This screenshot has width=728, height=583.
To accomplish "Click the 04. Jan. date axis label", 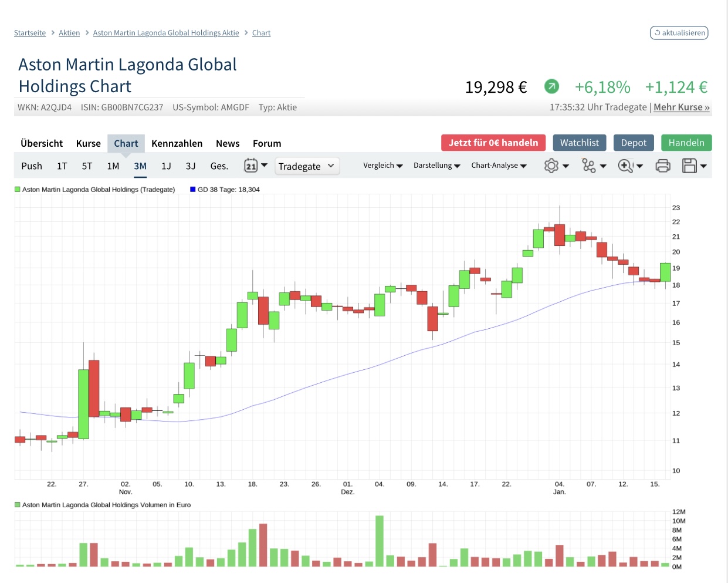I will coord(560,488).
